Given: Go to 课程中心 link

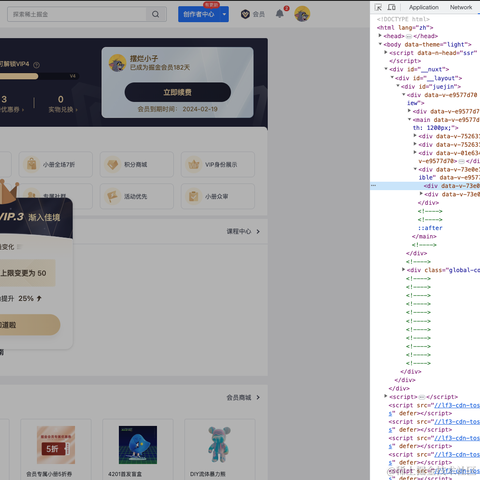Looking at the screenshot, I should pos(239,231).
